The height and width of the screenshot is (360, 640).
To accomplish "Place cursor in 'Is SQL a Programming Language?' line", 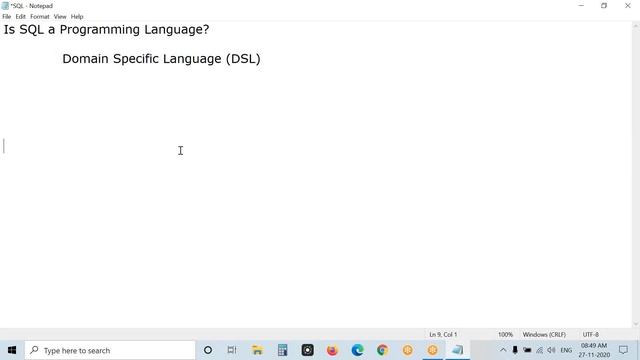I will coord(106,29).
